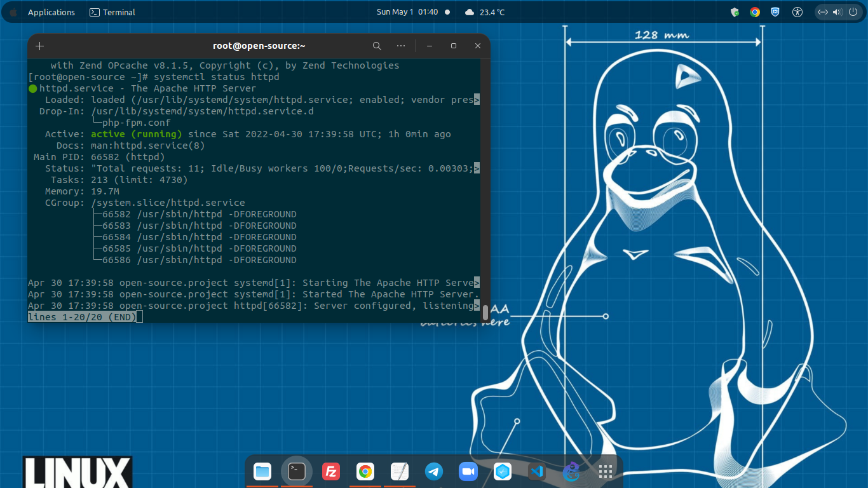The width and height of the screenshot is (868, 488).
Task: Click the CGroup /system.slice/httpd.service line
Action: [145, 203]
